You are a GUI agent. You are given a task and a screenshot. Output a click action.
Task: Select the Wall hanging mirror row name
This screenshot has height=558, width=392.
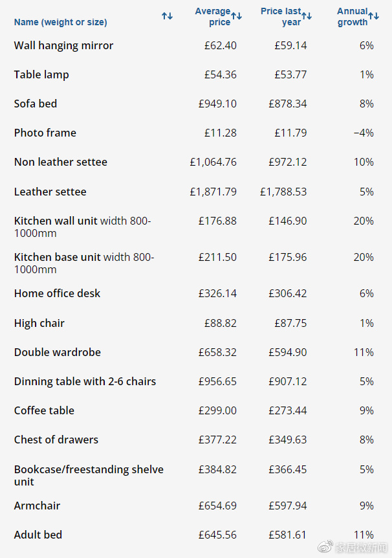tap(63, 46)
